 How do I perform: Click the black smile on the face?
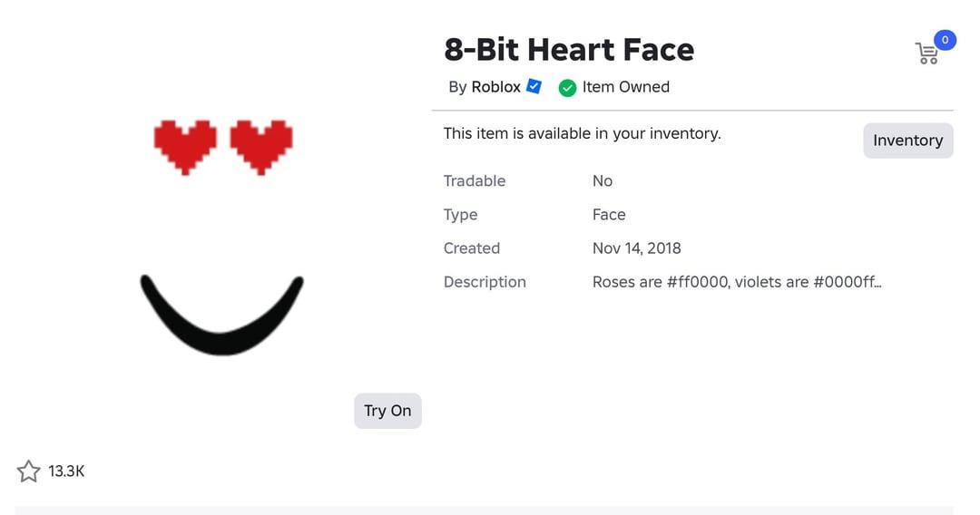pos(220,318)
